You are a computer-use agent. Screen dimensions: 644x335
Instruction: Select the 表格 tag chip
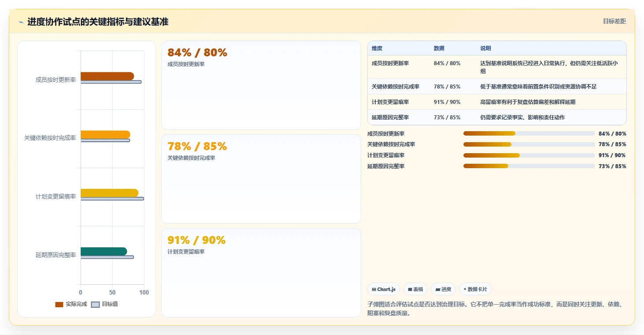coord(415,289)
